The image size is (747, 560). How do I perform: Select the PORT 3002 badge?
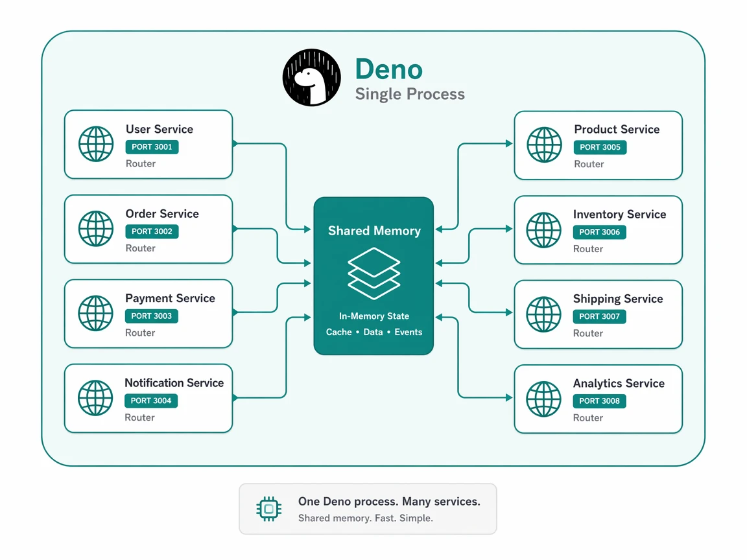coord(152,231)
